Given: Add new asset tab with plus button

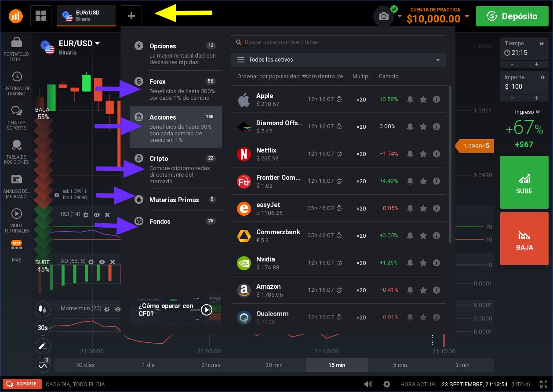Looking at the screenshot, I should (131, 16).
